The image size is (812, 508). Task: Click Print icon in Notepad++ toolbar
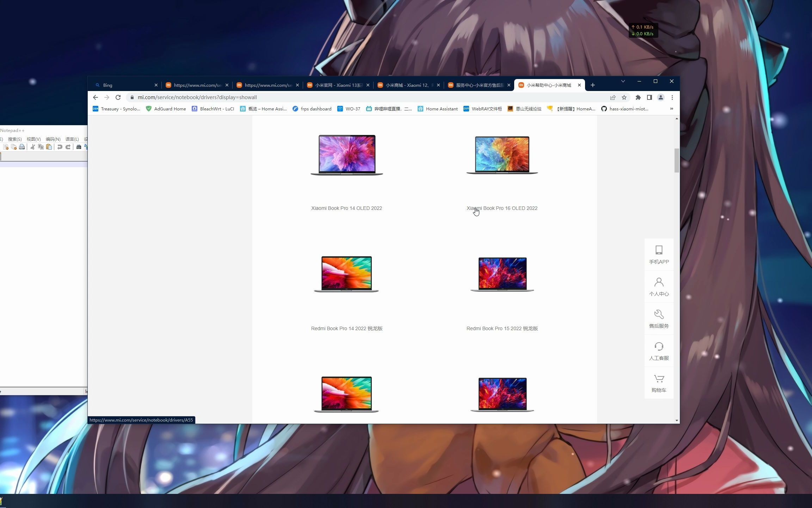(x=22, y=147)
